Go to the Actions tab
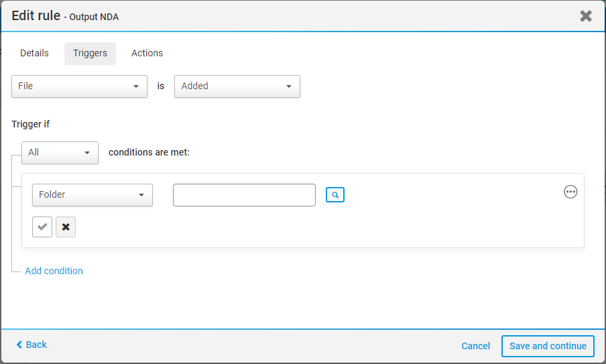 tap(147, 53)
